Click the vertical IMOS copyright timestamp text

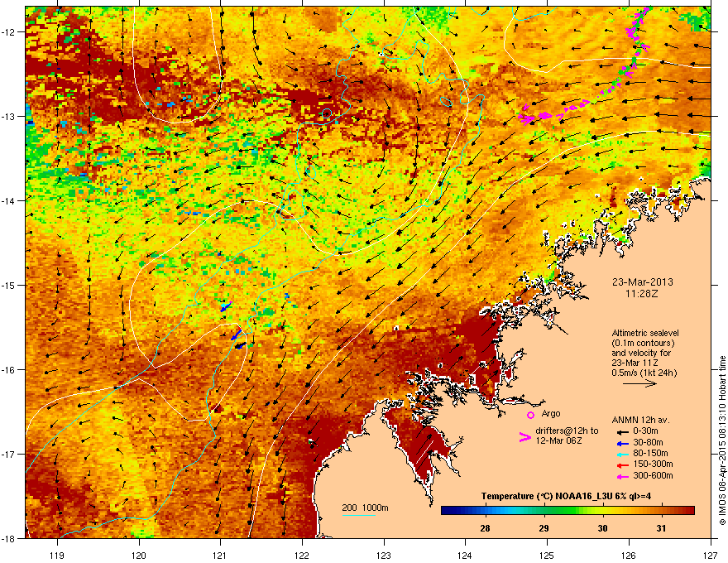(x=722, y=440)
